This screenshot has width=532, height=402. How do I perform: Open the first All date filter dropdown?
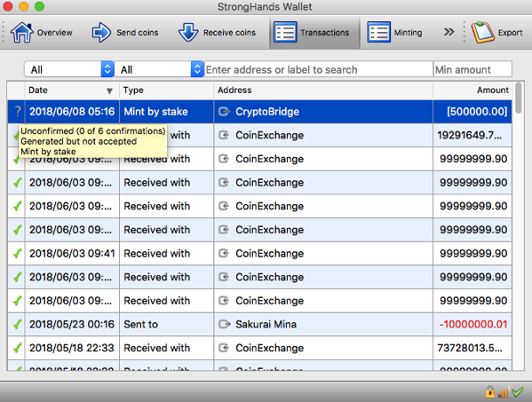pyautogui.click(x=69, y=69)
